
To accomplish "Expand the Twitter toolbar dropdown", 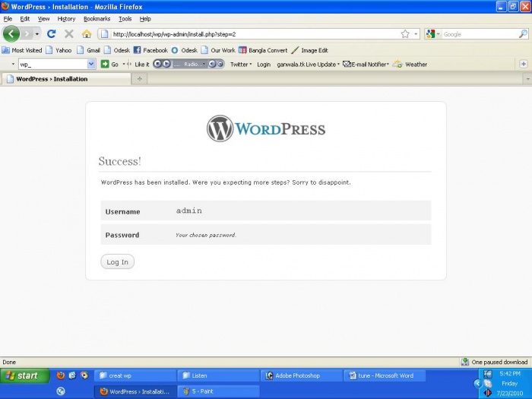I will coord(241,64).
